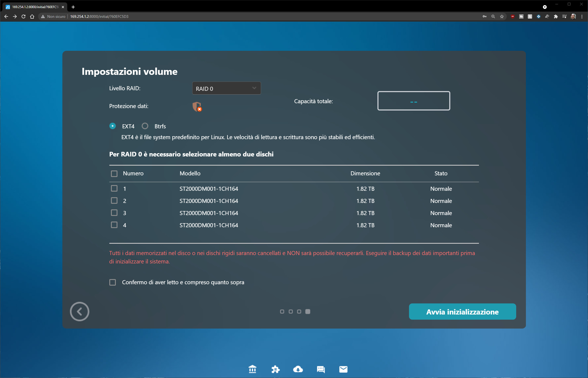Image resolution: width=588 pixels, height=378 pixels.
Task: Select all disks via Numero header checkbox
Action: [114, 173]
